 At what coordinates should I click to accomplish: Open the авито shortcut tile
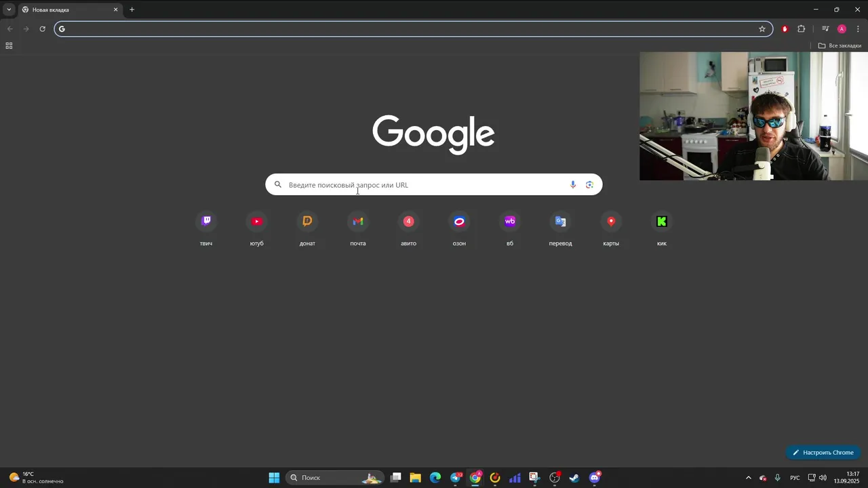click(408, 228)
